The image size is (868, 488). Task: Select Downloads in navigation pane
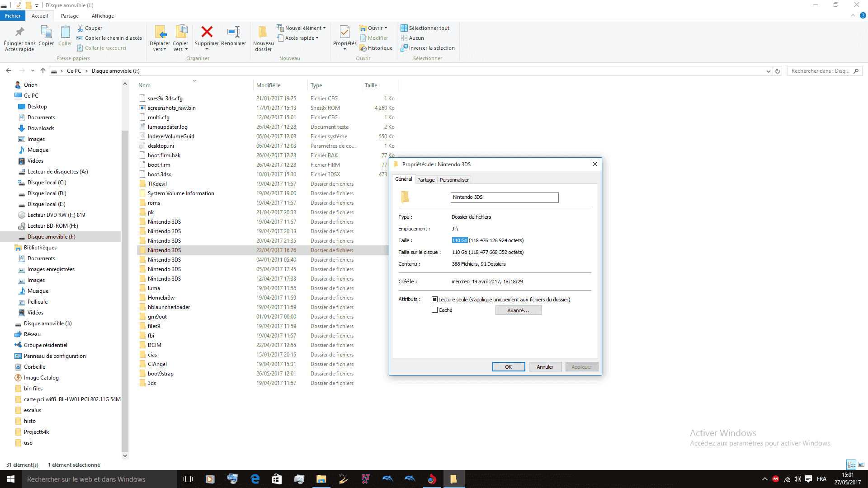pos(41,128)
